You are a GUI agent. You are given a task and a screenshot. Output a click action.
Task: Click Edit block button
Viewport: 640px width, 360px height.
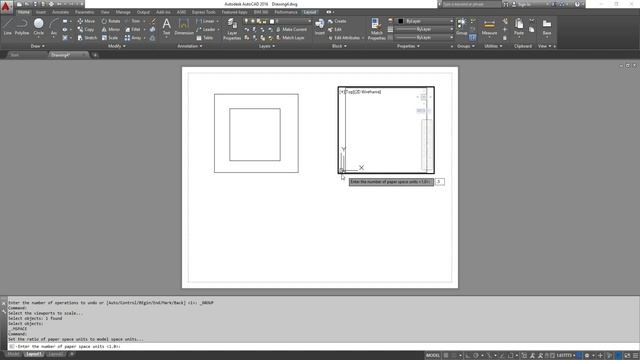coord(335,29)
